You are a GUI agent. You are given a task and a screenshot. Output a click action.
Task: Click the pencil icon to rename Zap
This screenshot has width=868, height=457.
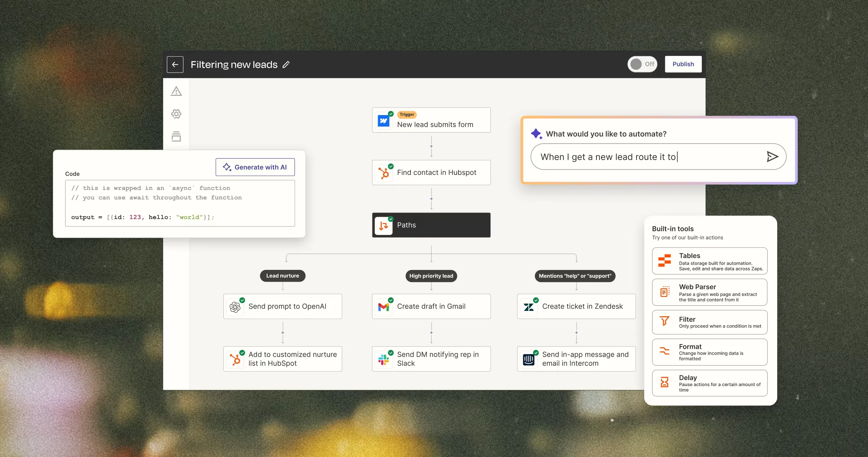click(286, 64)
